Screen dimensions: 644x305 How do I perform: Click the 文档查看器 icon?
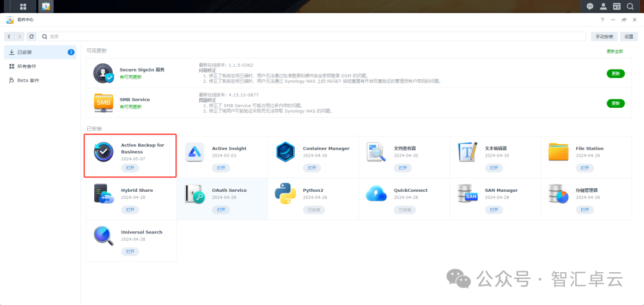click(376, 152)
